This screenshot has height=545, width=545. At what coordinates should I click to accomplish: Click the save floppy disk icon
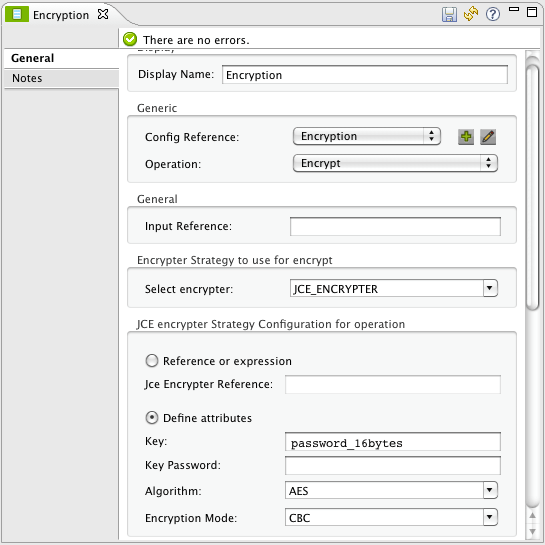(449, 15)
